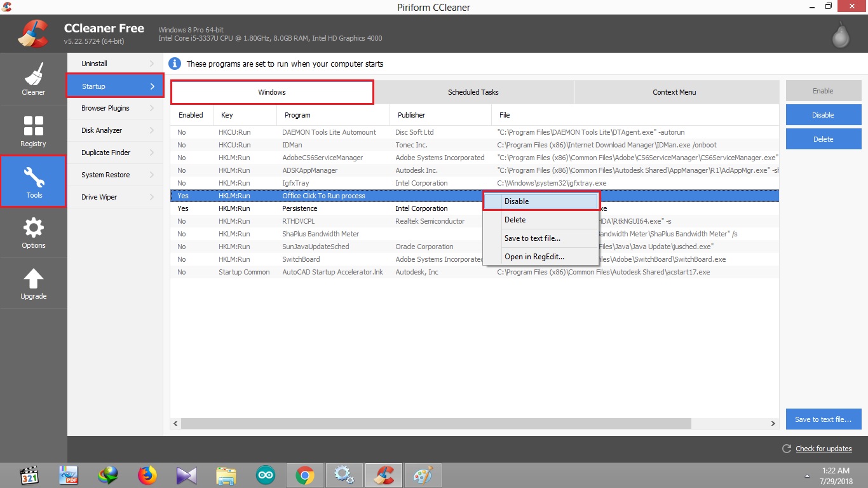Click the CCleaner logo in the header

34,34
